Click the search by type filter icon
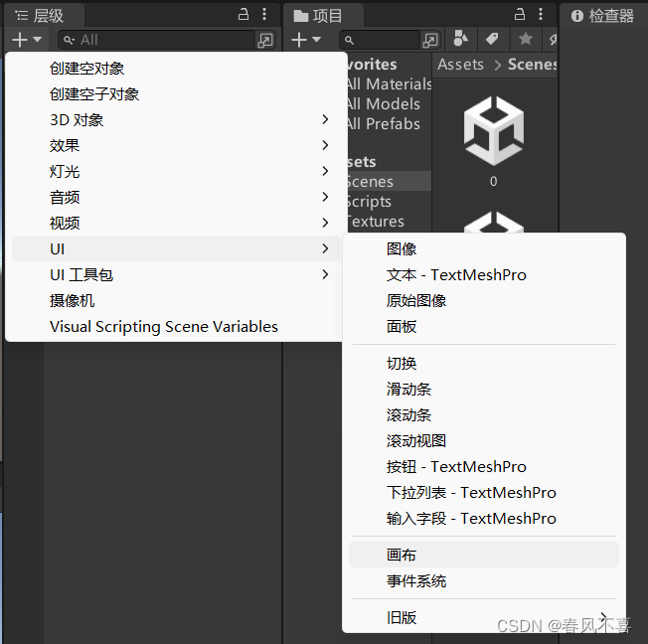Viewport: 648px width, 644px height. 460,39
